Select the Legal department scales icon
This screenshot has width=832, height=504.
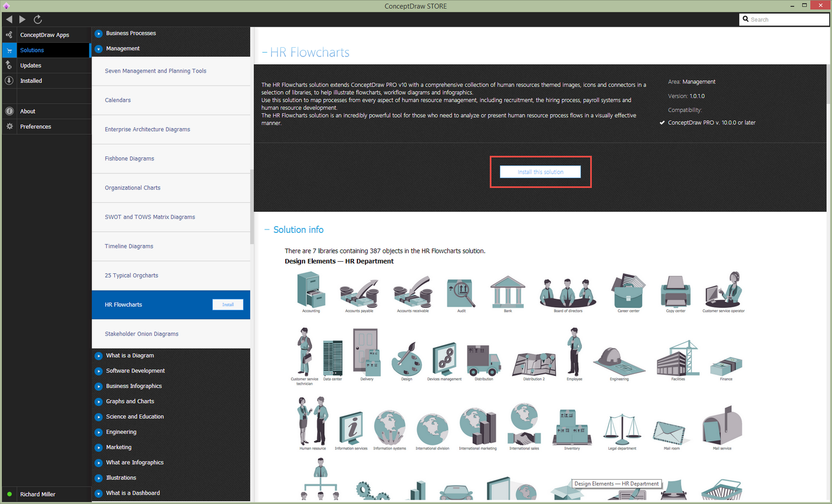pyautogui.click(x=622, y=429)
